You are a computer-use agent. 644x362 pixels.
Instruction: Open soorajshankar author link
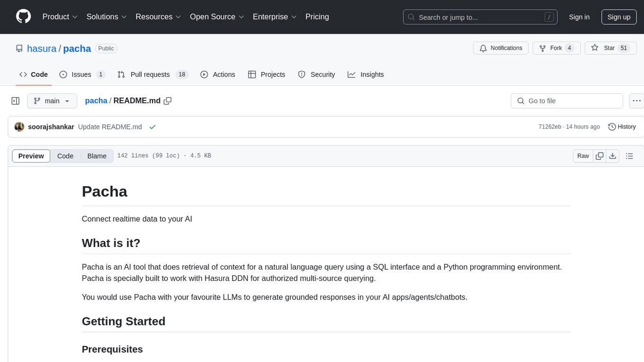(x=51, y=127)
